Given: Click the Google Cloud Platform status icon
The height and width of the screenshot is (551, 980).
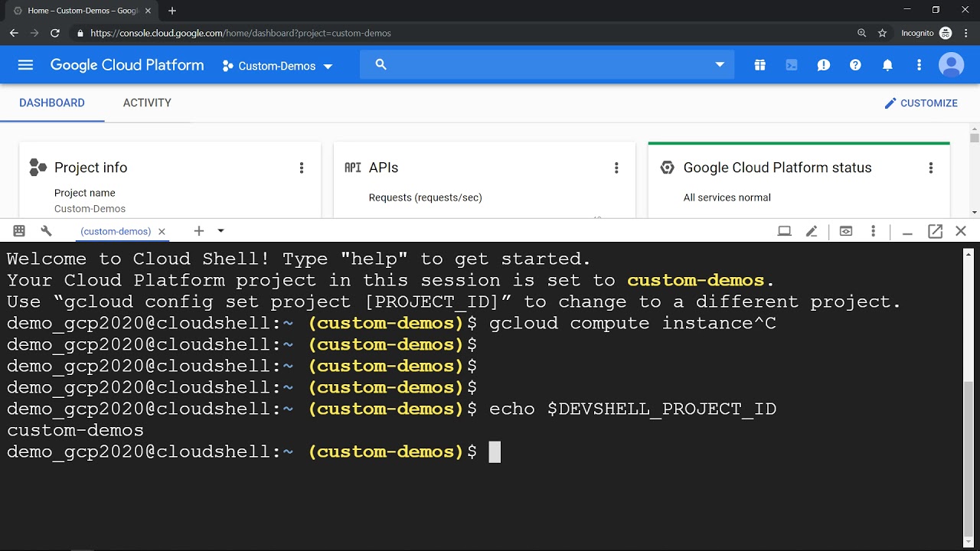Looking at the screenshot, I should click(x=667, y=168).
